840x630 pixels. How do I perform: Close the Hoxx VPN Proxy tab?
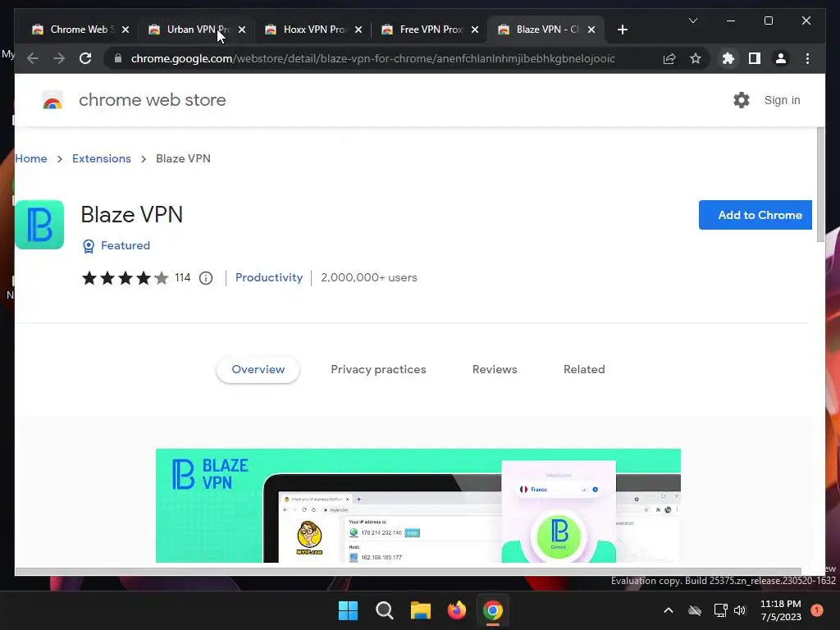point(358,30)
